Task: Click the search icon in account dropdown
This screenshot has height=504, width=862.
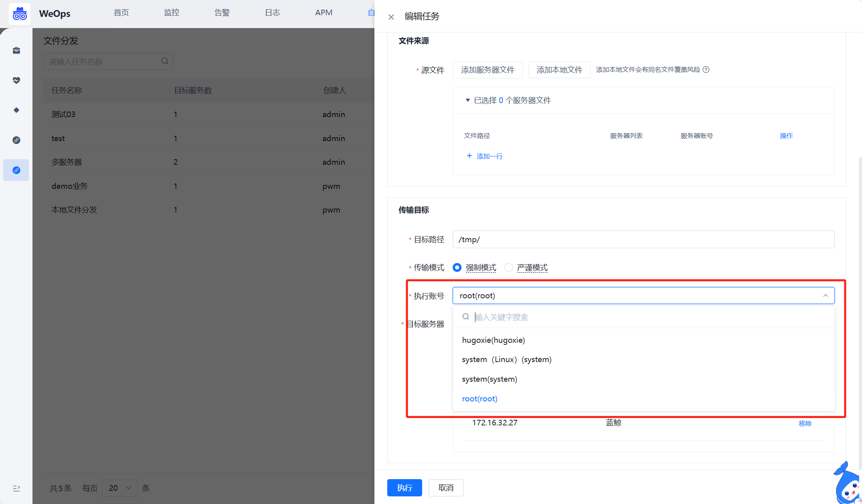Action: coord(466,317)
